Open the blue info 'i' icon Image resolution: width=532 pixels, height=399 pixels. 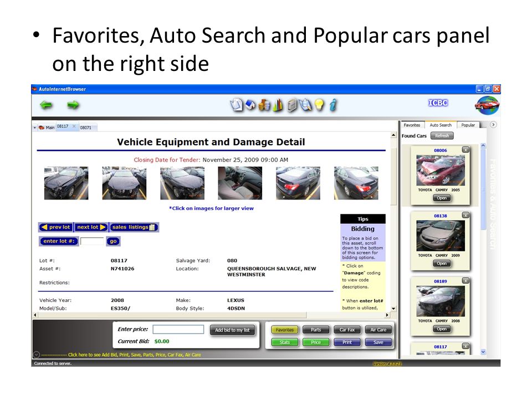[x=333, y=105]
